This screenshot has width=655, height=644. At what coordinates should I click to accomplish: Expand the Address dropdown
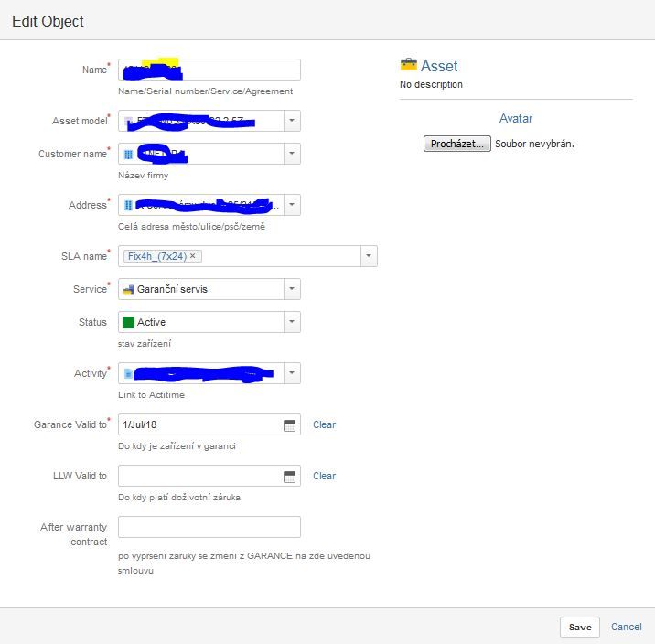coord(292,205)
